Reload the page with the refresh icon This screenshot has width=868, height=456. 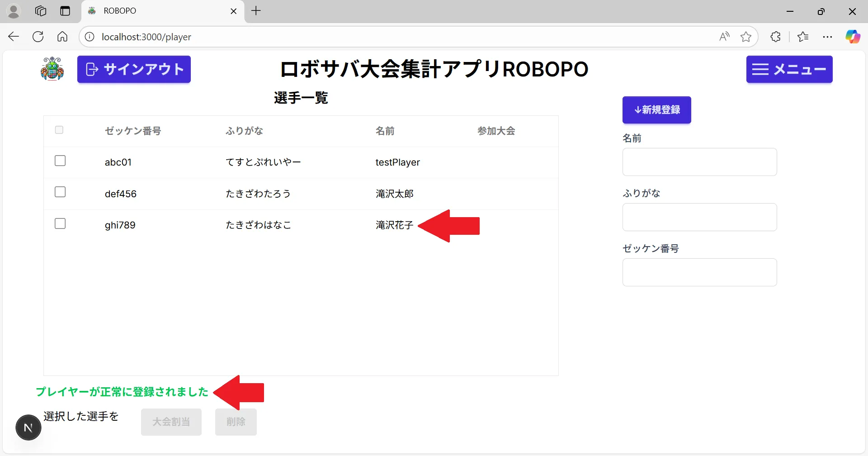pos(38,37)
